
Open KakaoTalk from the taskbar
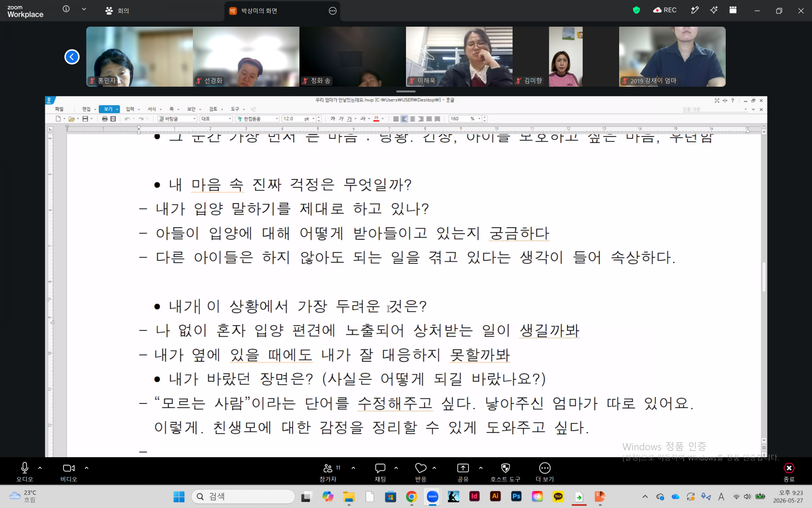click(x=558, y=496)
